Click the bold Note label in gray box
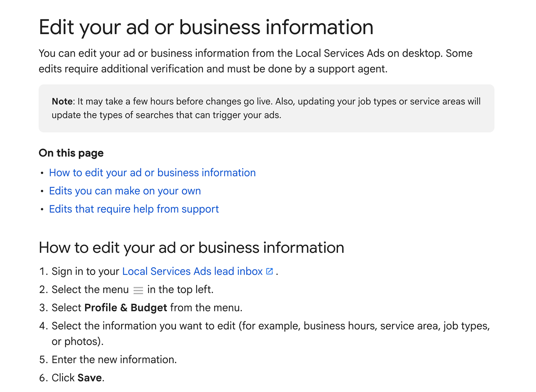This screenshot has width=536, height=392. [x=62, y=101]
